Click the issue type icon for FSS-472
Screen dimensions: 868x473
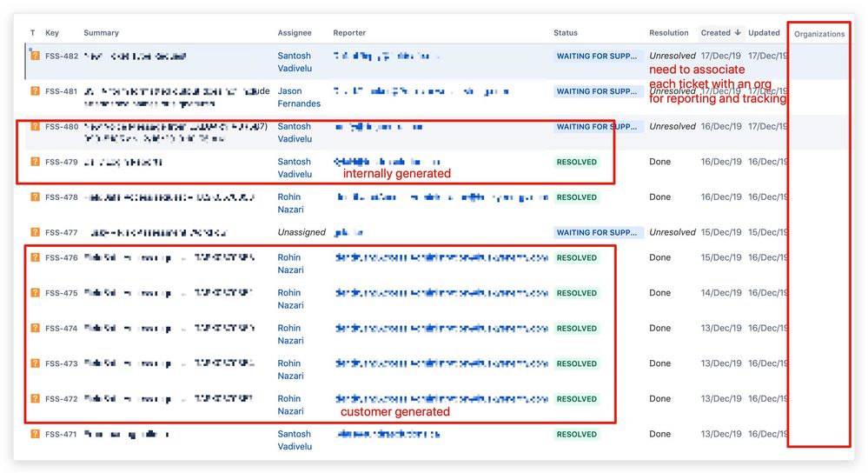(35, 399)
